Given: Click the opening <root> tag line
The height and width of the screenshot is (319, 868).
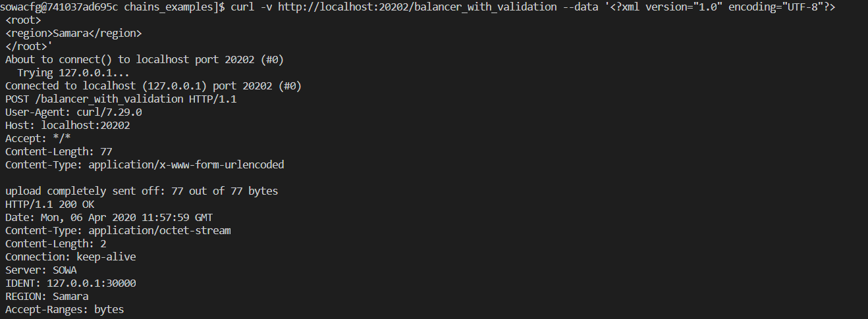Looking at the screenshot, I should click(23, 20).
